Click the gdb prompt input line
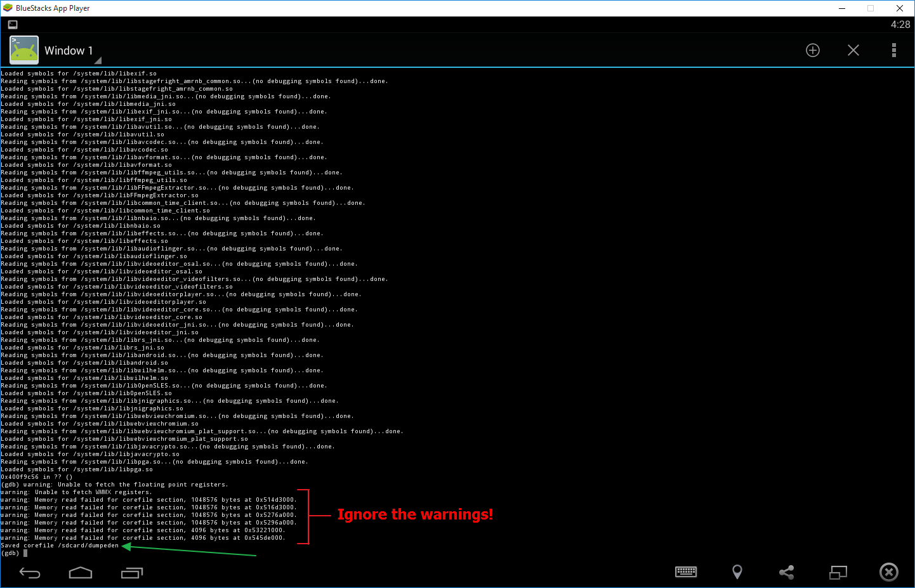Viewport: 915px width, 588px height. coord(15,553)
